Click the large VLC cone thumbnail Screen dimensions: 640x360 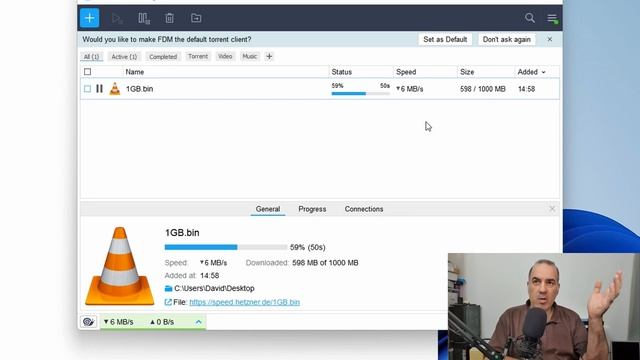pyautogui.click(x=120, y=266)
